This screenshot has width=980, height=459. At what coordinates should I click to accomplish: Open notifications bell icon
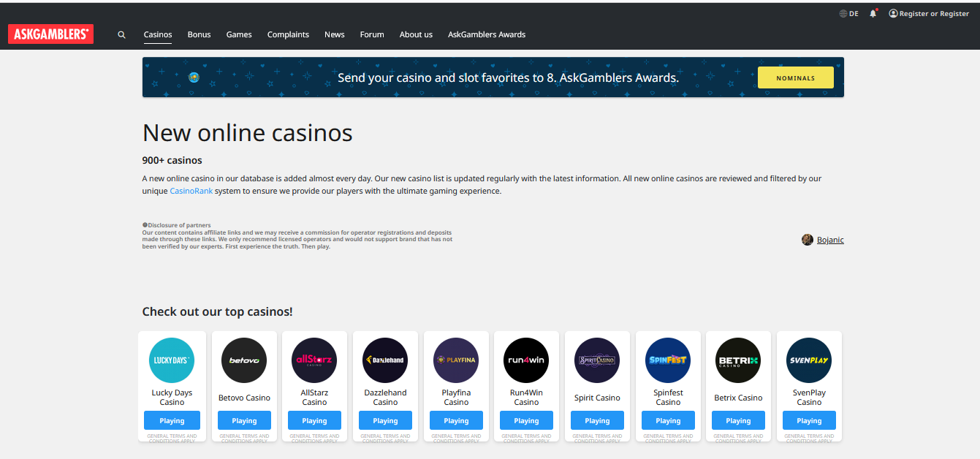tap(873, 13)
